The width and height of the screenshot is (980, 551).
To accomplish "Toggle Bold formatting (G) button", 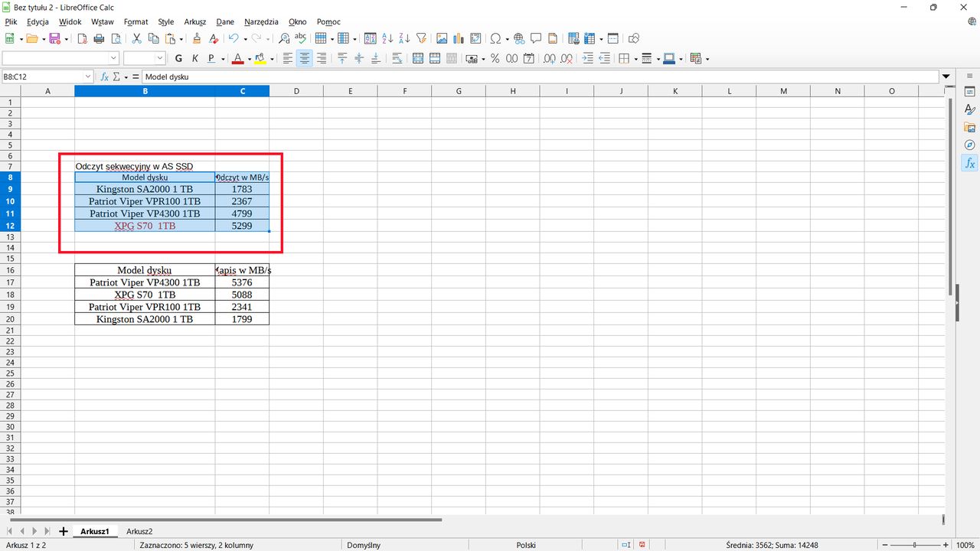I will click(x=178, y=58).
